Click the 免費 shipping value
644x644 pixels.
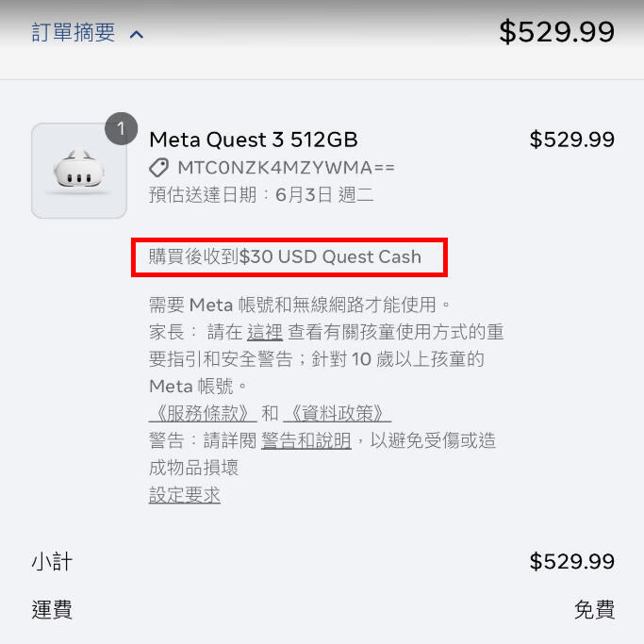click(594, 610)
